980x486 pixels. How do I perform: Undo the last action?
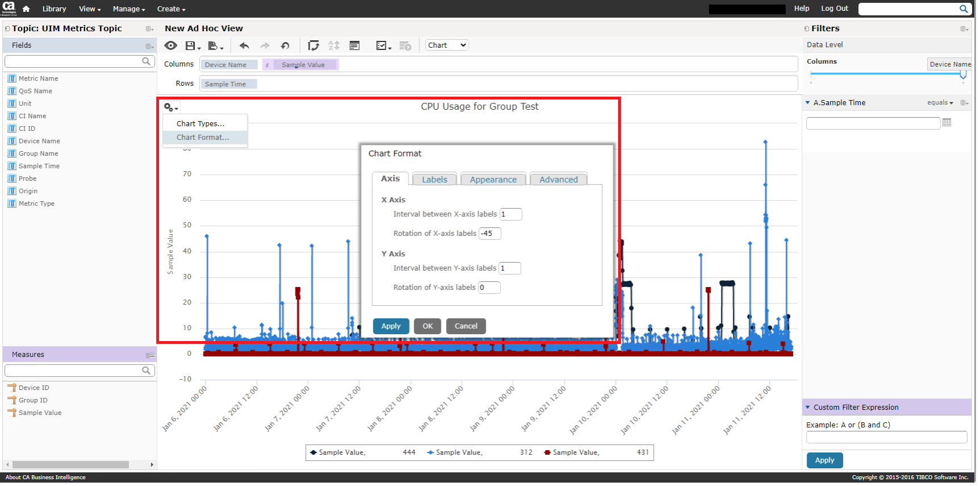pyautogui.click(x=244, y=45)
